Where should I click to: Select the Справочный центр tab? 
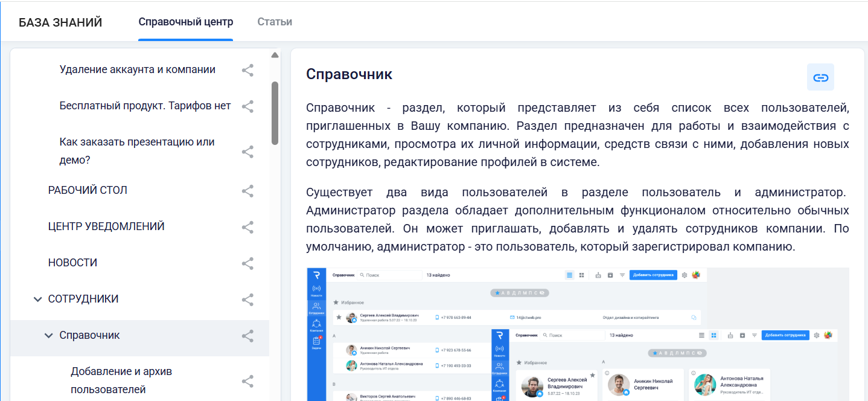tap(185, 21)
